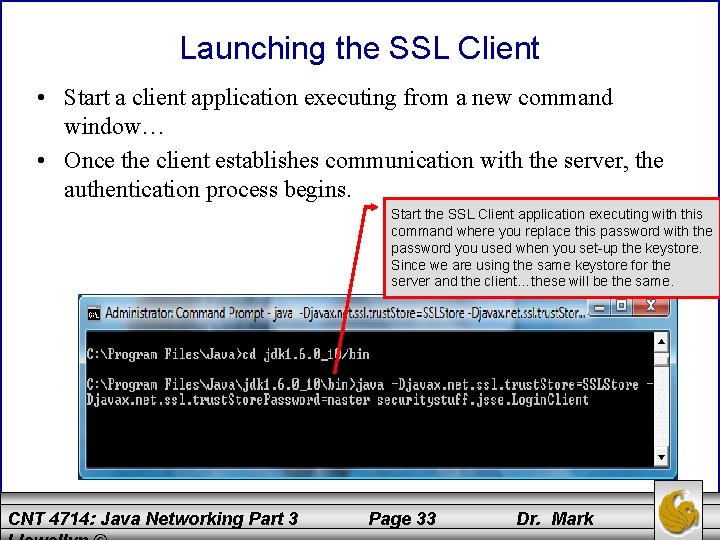
Task: Click the 'Page 33' footer text
Action: pos(402,519)
